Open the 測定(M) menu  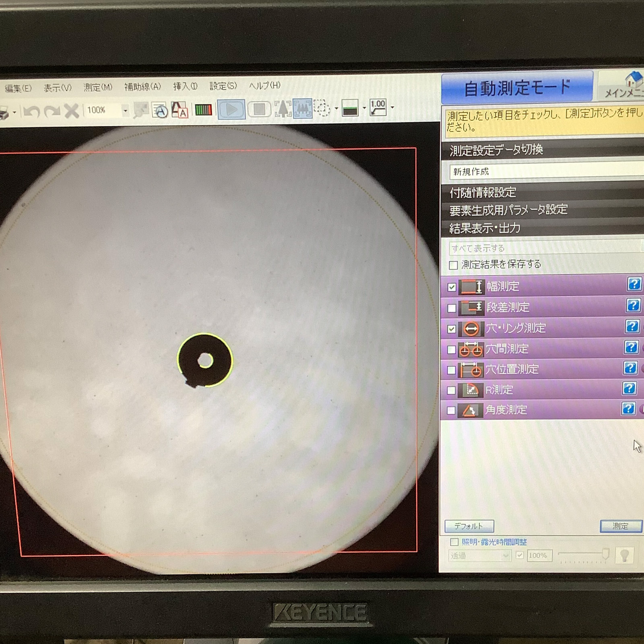(98, 87)
